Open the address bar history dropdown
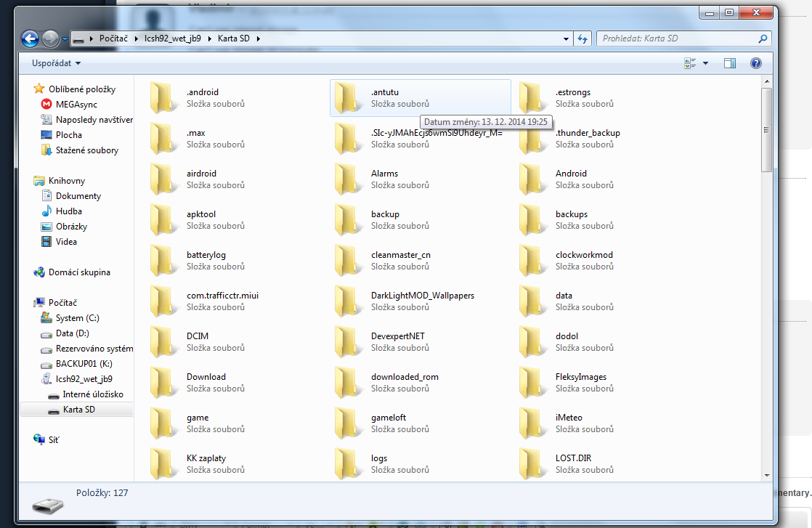The width and height of the screenshot is (812, 528). pyautogui.click(x=566, y=38)
